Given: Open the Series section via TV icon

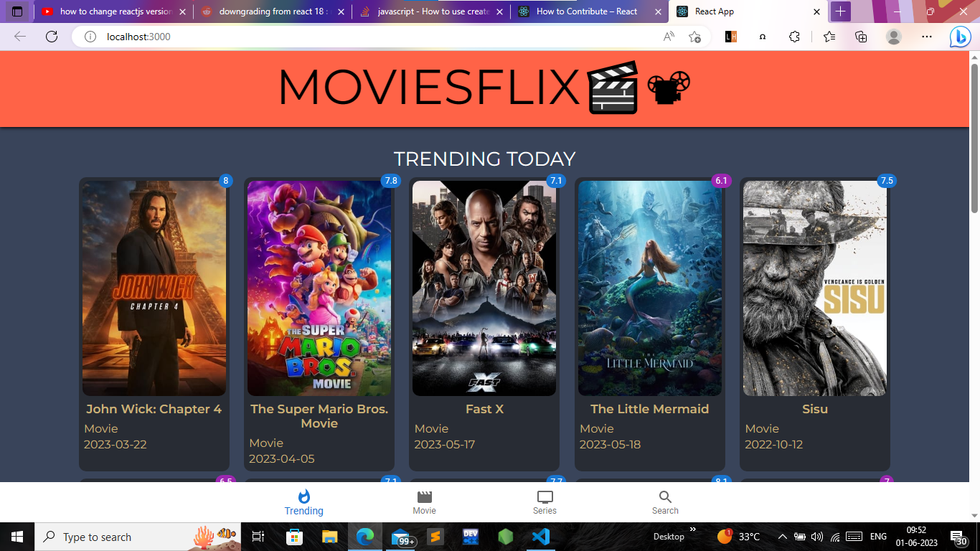Looking at the screenshot, I should (x=545, y=495).
